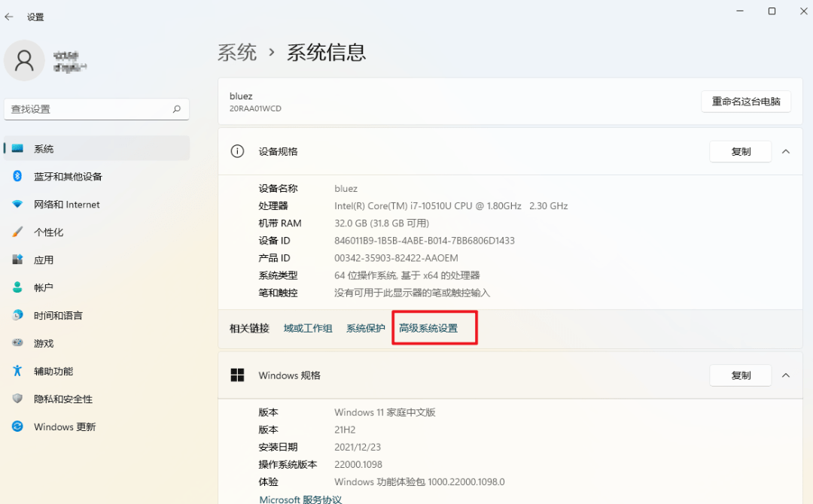The height and width of the screenshot is (504, 813).
Task: Click the 游戏 controller icon
Action: [x=17, y=343]
